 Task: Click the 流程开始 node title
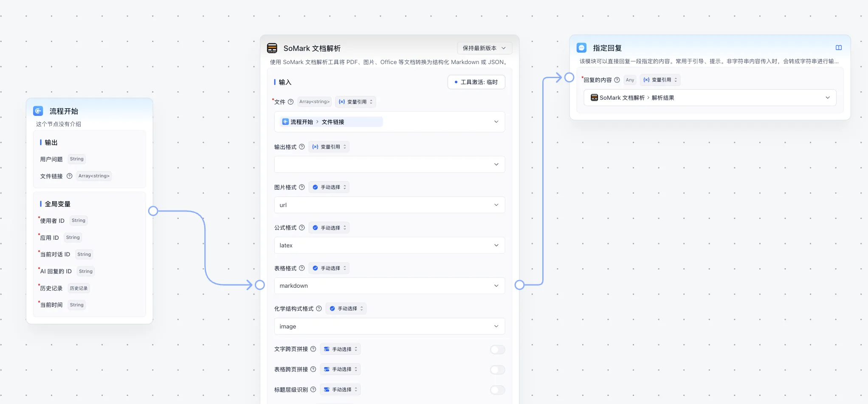click(x=64, y=111)
